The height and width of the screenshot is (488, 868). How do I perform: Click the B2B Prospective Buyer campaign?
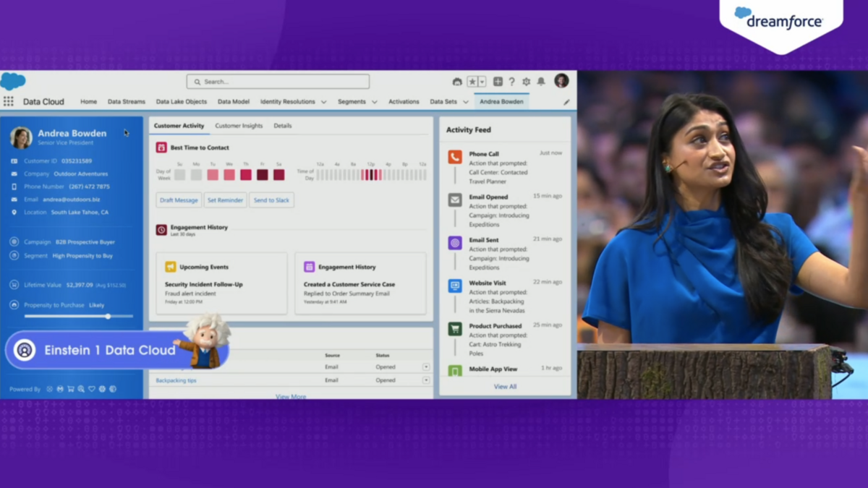tap(85, 242)
